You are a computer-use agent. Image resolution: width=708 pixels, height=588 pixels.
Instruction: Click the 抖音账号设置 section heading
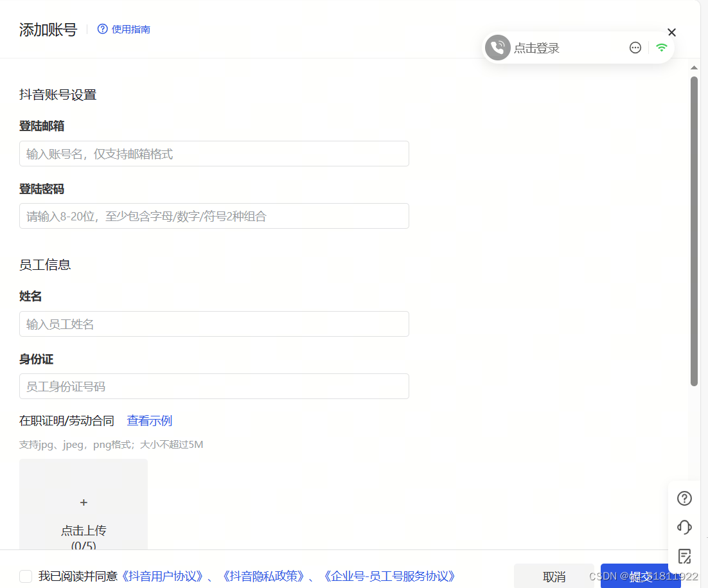point(58,95)
